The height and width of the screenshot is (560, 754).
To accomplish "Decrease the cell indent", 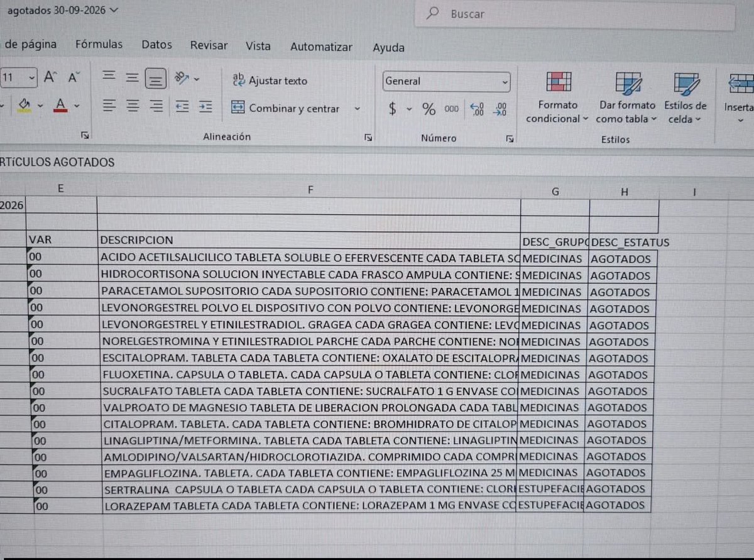I will click(x=182, y=106).
